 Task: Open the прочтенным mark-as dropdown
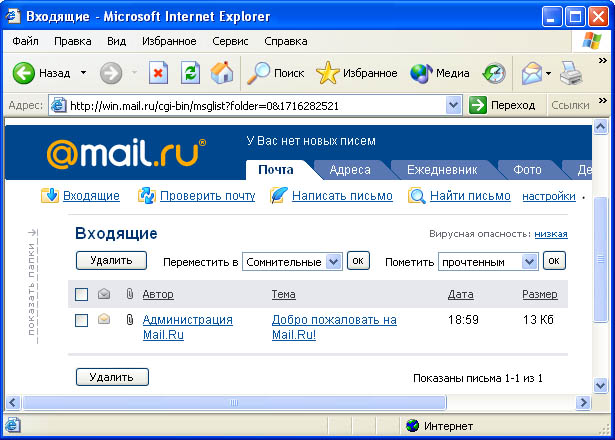pos(488,262)
